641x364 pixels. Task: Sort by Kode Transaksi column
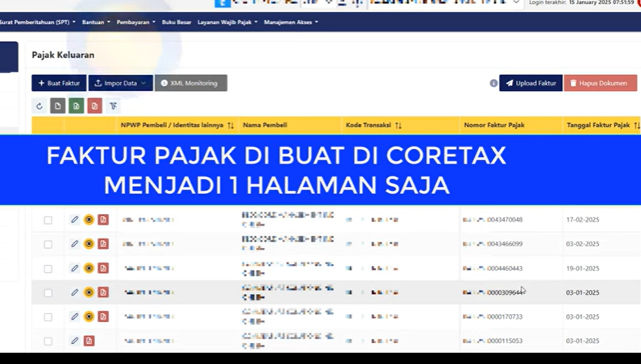(x=398, y=126)
